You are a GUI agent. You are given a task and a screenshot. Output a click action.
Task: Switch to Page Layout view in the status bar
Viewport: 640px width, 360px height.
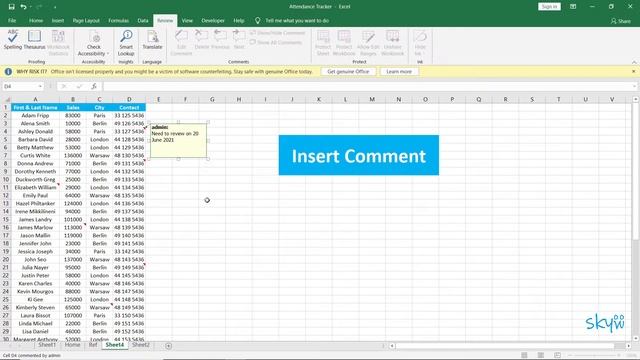(540, 355)
